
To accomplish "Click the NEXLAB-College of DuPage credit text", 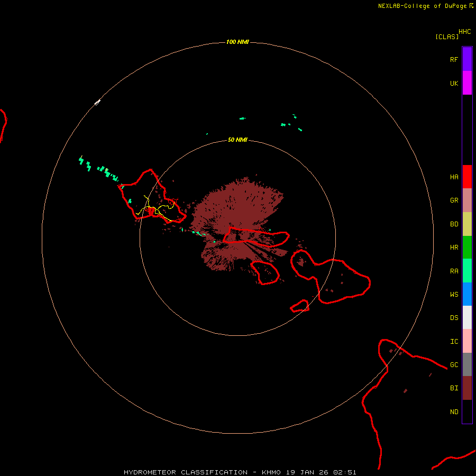I will [422, 6].
